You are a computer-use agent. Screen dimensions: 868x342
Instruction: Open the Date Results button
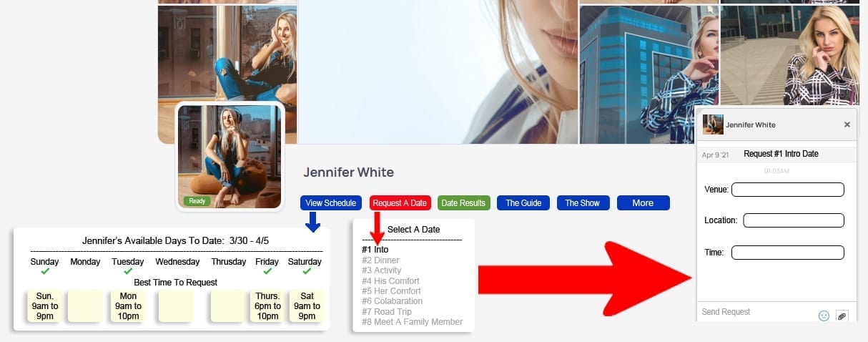click(463, 203)
